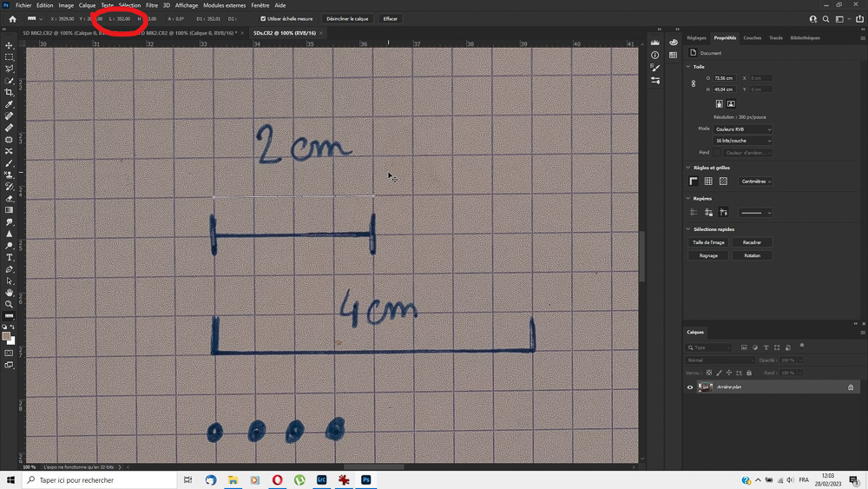Select the Gradient tool
The height and width of the screenshot is (489, 868).
(9, 210)
